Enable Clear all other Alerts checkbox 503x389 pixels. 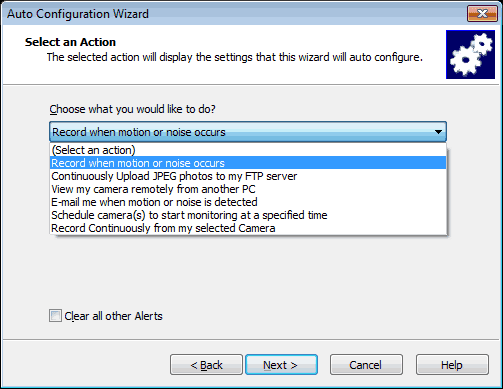(x=55, y=315)
